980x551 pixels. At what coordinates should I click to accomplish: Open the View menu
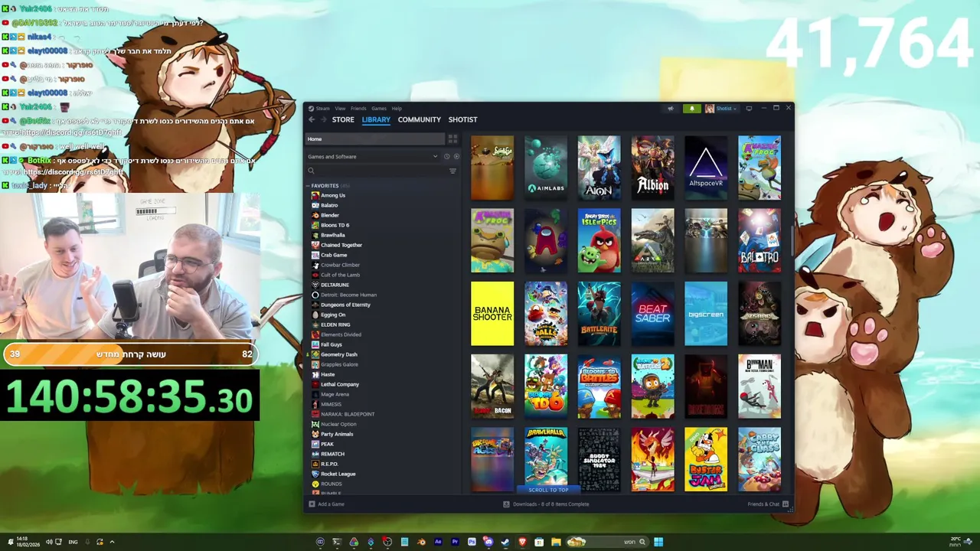340,109
